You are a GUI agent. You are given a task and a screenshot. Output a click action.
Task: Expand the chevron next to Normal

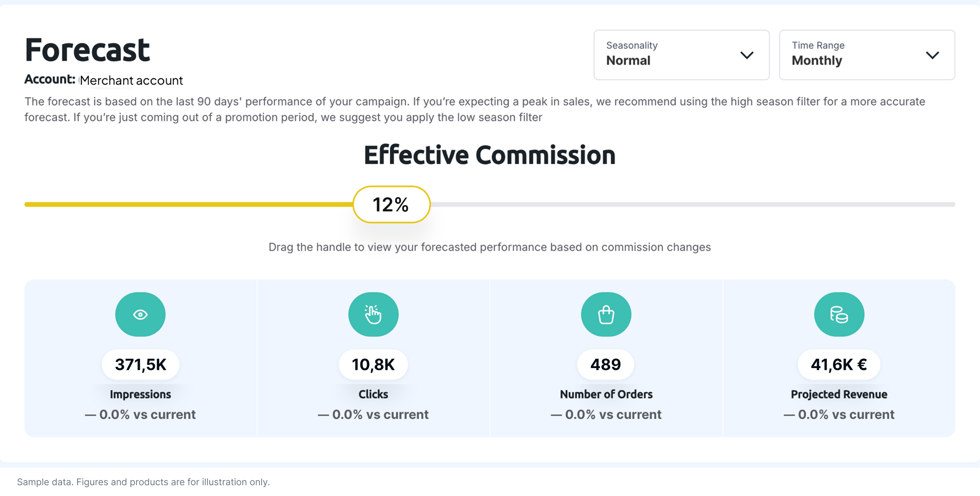[x=747, y=55]
